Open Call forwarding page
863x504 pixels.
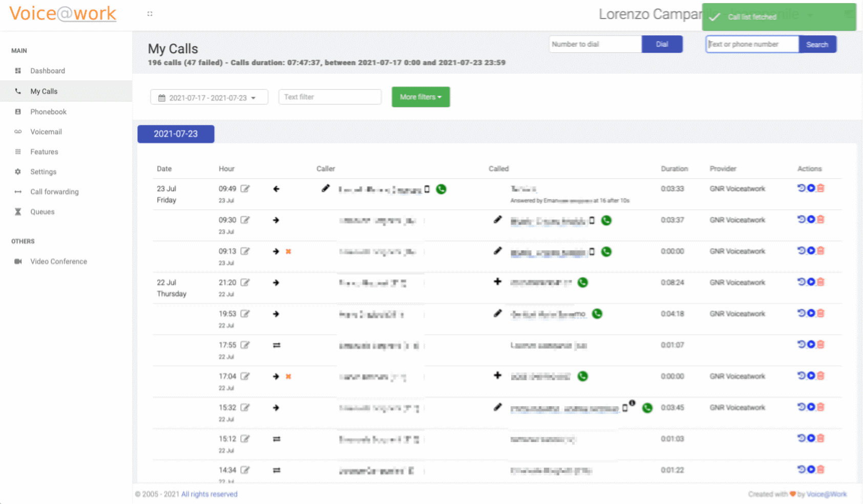(x=54, y=191)
